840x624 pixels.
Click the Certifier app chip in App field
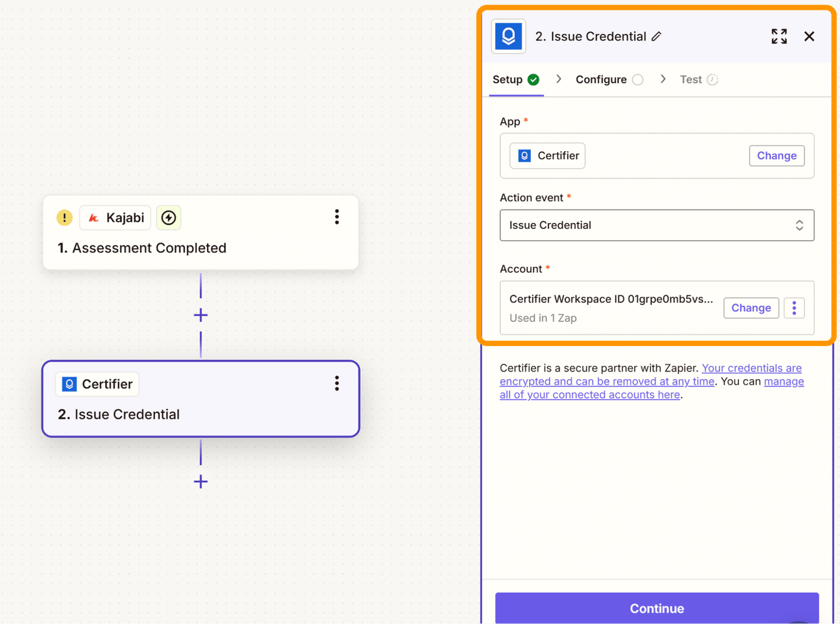(x=547, y=156)
